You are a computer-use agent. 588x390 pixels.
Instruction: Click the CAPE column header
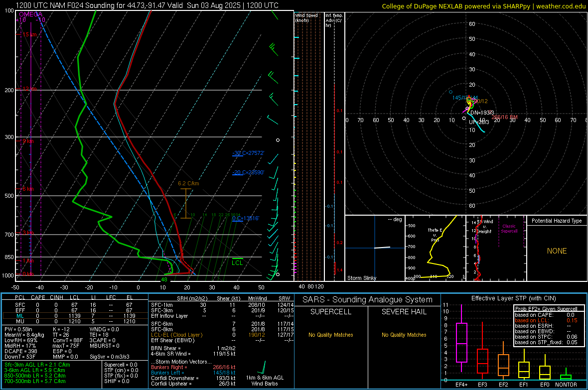click(38, 297)
